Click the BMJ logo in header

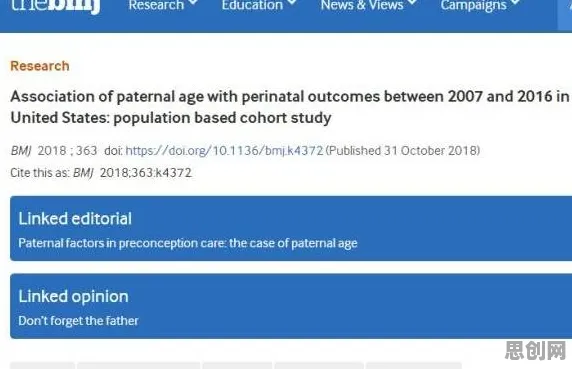coord(55,6)
